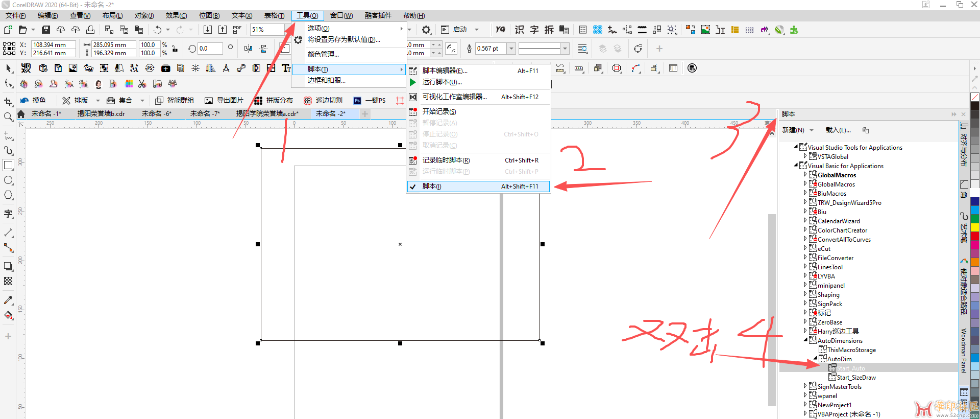Pick the yellow swatch in color palette
Image resolution: width=980 pixels, height=419 pixels.
[x=974, y=227]
